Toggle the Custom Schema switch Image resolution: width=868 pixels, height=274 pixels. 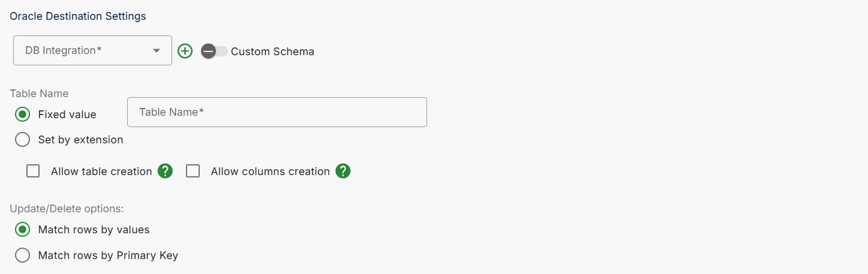pos(214,51)
